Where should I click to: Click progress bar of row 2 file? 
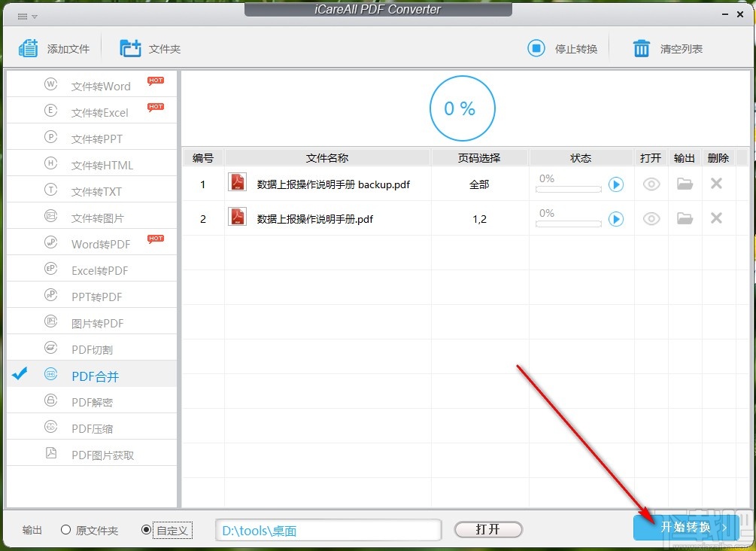[569, 224]
